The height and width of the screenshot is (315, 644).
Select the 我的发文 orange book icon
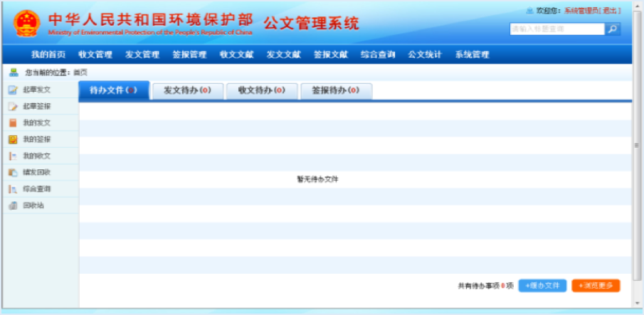click(13, 123)
